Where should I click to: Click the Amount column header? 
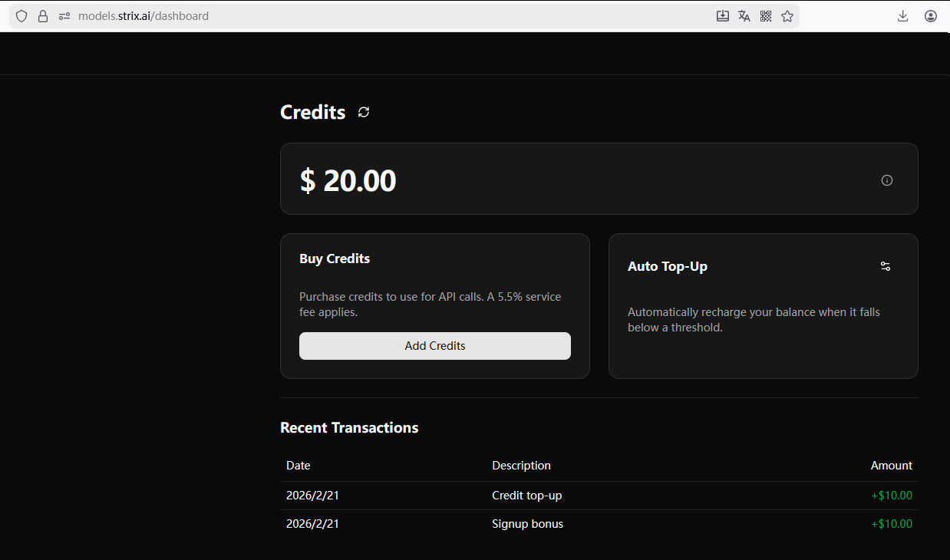click(891, 466)
